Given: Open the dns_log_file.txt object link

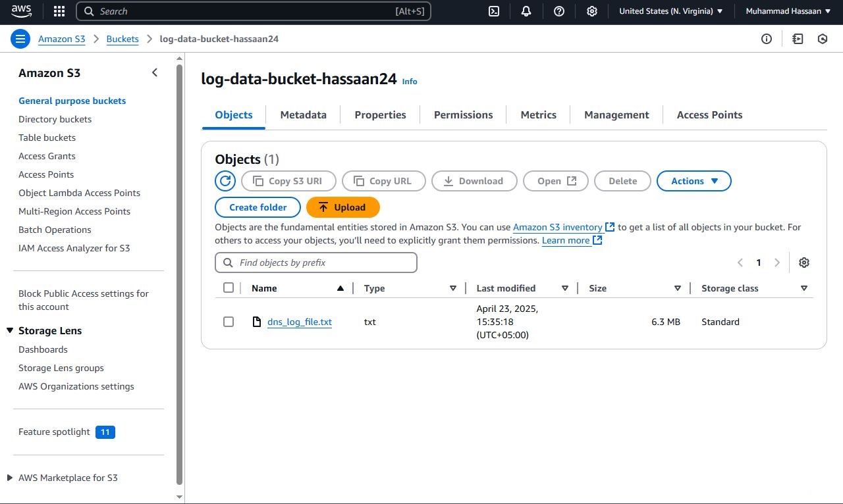Looking at the screenshot, I should (300, 322).
